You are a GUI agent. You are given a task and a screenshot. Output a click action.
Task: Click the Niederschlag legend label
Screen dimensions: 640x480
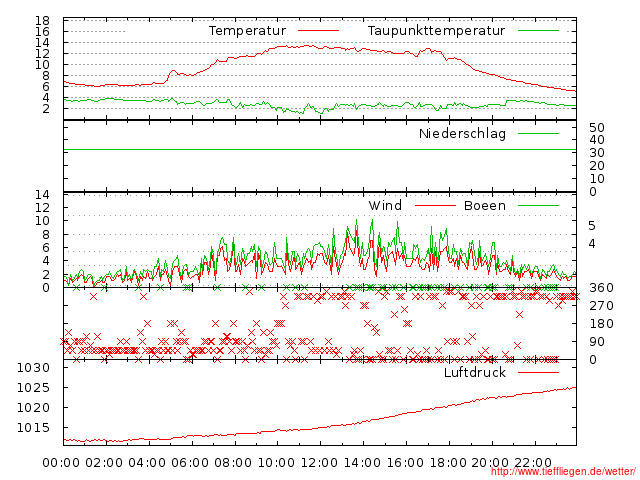pyautogui.click(x=462, y=133)
